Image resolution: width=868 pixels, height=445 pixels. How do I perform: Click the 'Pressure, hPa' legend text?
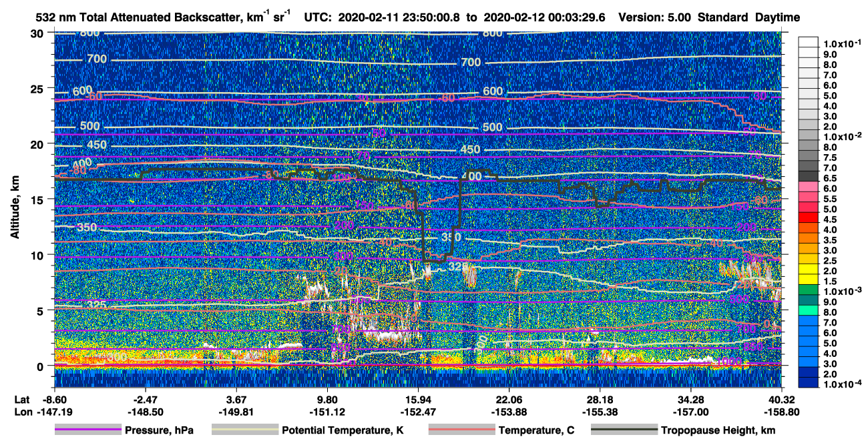pyautogui.click(x=159, y=430)
